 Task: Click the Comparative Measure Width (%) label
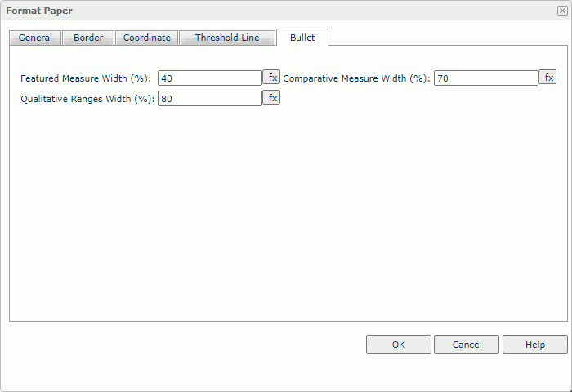click(x=356, y=78)
